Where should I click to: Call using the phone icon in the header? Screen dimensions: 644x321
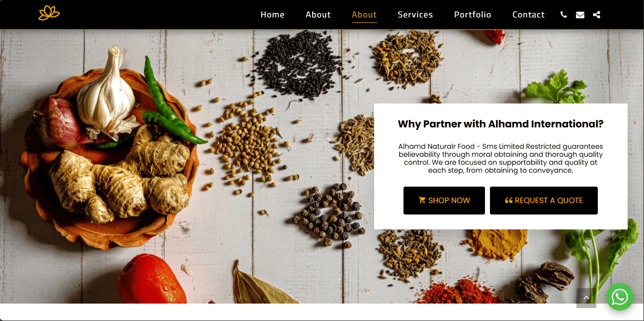tap(563, 15)
